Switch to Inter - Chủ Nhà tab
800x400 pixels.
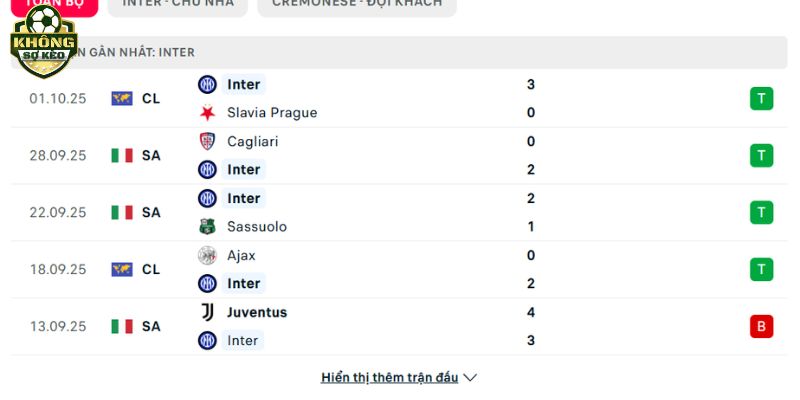(178, 4)
